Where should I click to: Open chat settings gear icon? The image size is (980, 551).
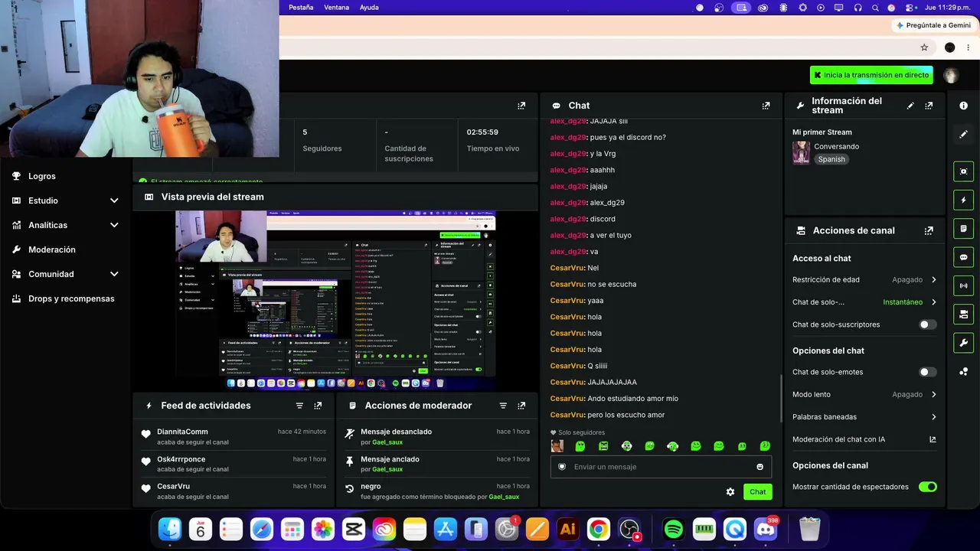(730, 492)
